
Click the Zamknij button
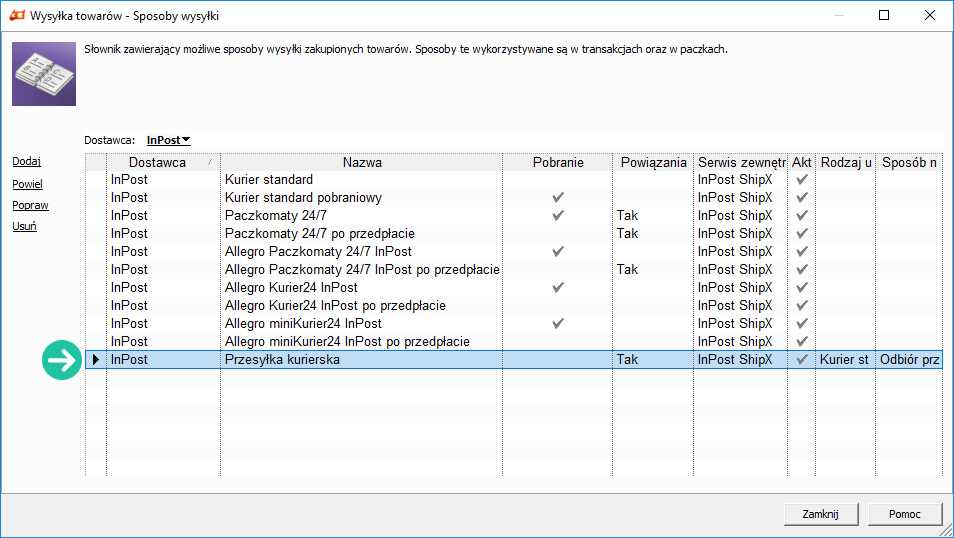pos(821,514)
